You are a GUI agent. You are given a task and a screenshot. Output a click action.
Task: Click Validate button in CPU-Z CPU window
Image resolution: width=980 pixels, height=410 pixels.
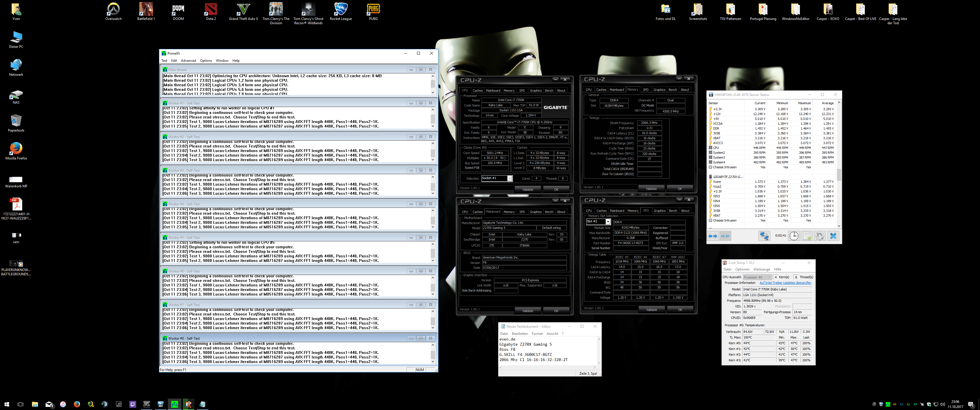click(x=528, y=189)
